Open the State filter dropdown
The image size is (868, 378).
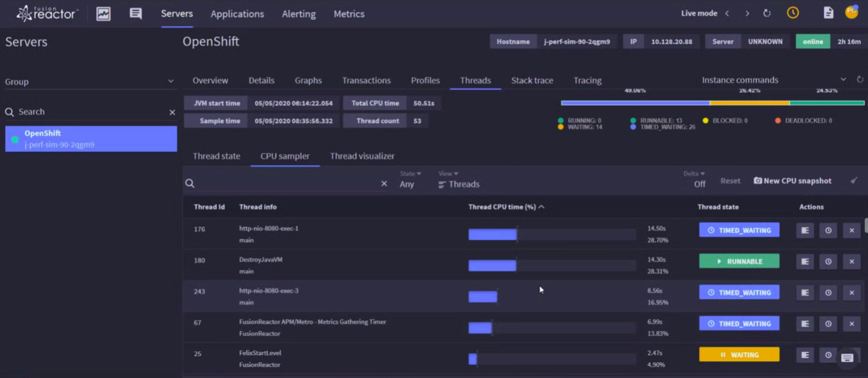pyautogui.click(x=410, y=179)
